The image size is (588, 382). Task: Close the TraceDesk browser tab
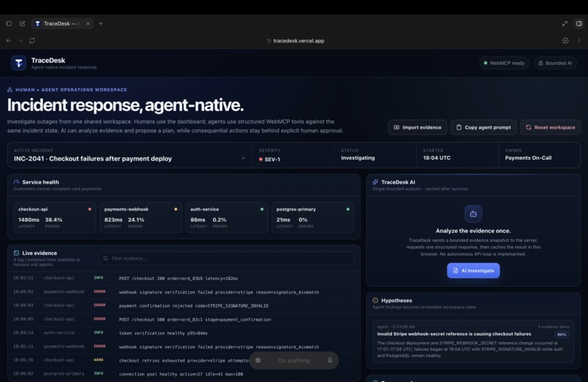[x=88, y=23]
